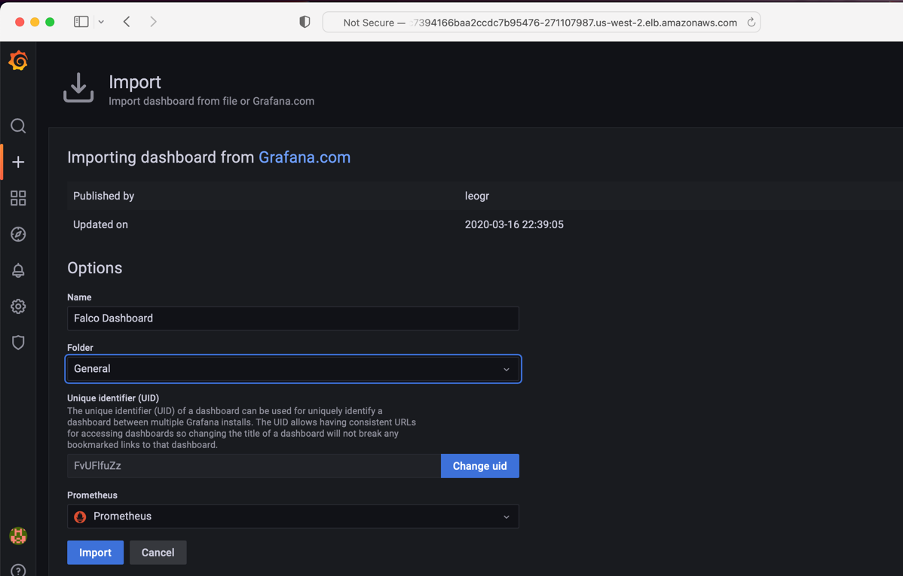Viewport: 904px width, 576px height.
Task: Toggle the Safari sidebar icon
Action: pyautogui.click(x=81, y=22)
